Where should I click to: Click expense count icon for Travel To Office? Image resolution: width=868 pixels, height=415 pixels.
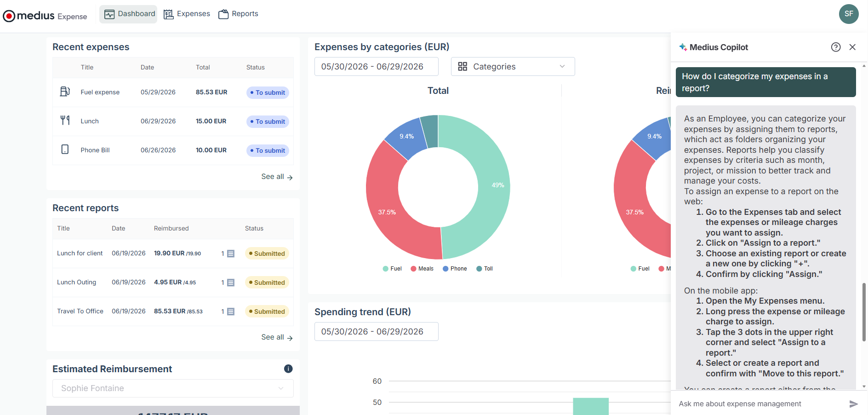tap(231, 311)
